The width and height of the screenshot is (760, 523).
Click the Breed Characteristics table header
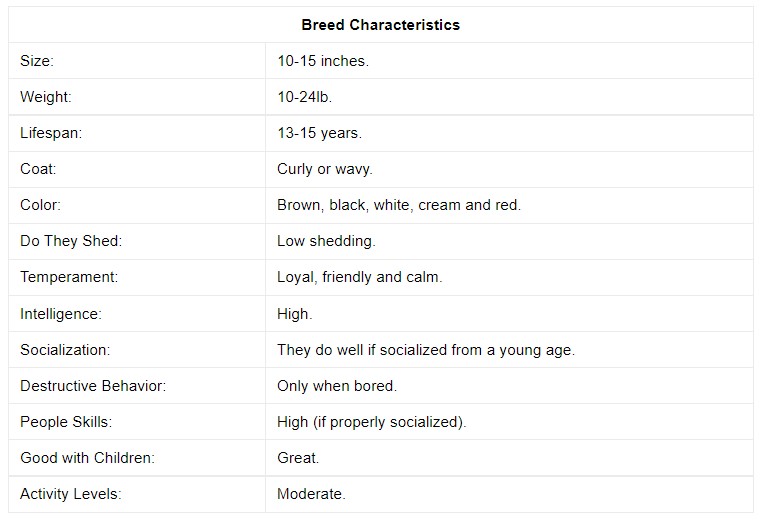[380, 25]
